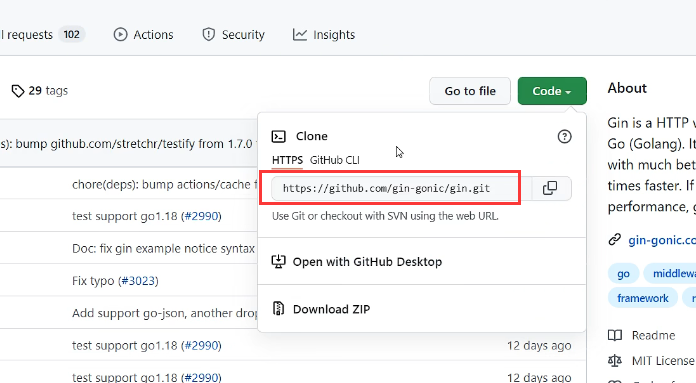Open the go topic tag
Image resolution: width=696 pixels, height=383 pixels.
[x=623, y=273]
